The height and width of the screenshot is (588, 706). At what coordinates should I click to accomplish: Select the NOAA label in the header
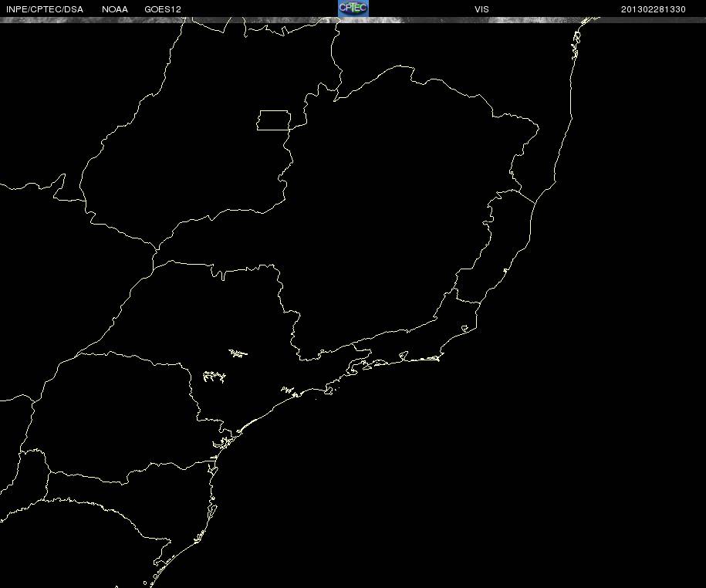coord(115,9)
